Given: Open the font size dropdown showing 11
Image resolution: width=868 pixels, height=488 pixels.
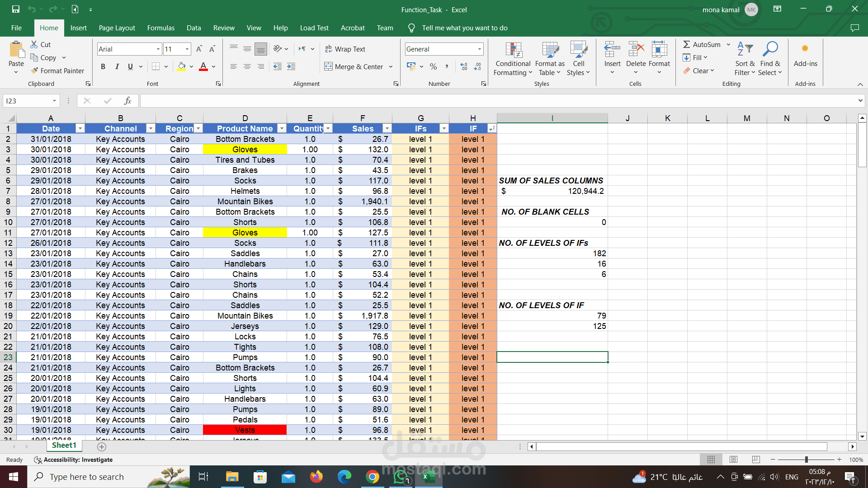Looking at the screenshot, I should (x=187, y=49).
